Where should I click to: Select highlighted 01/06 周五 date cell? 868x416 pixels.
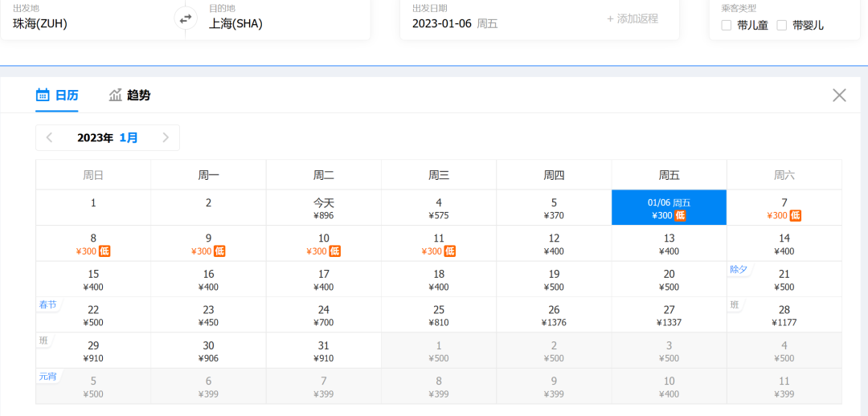(x=669, y=207)
